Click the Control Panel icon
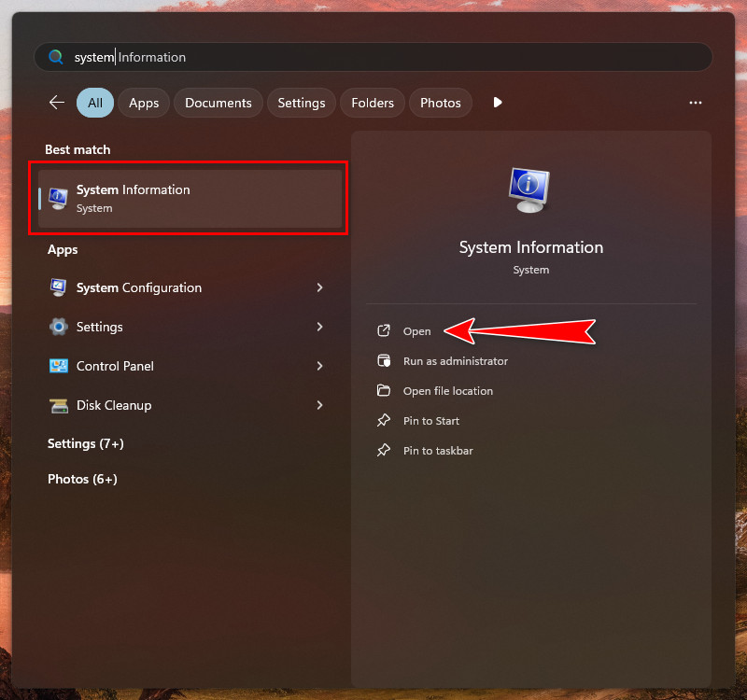 pos(59,366)
